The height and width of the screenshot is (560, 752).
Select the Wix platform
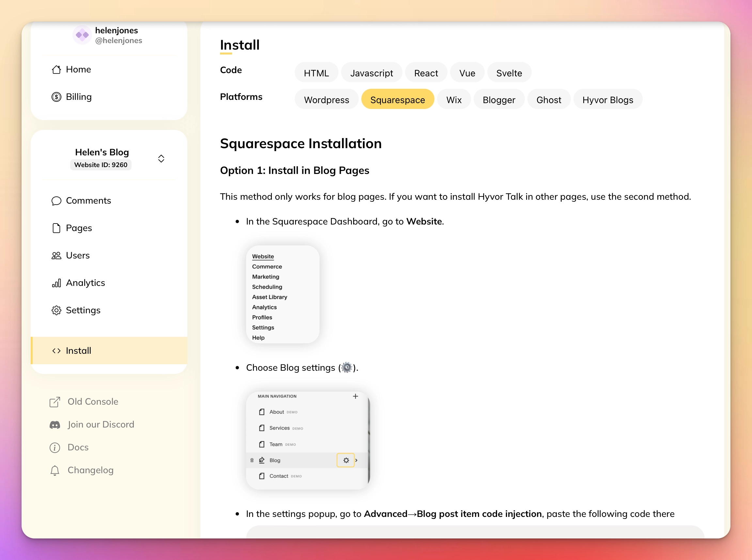tap(454, 100)
